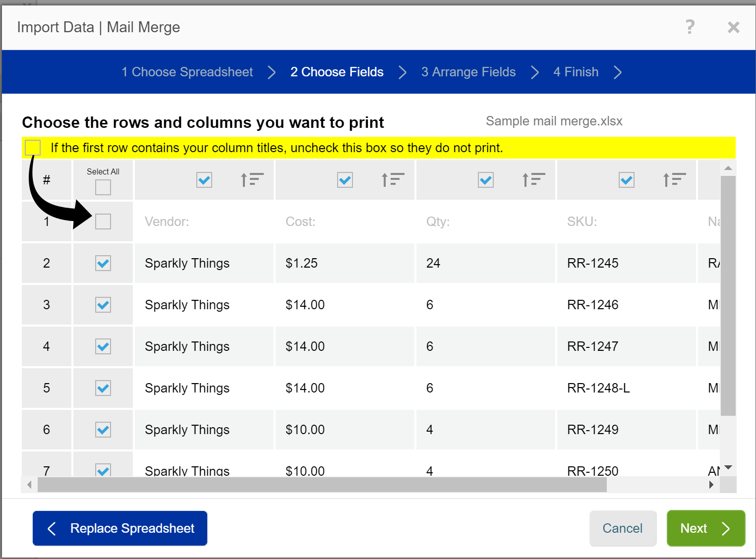Click the sort icon in the Cost column
The width and height of the screenshot is (756, 559).
pos(393,179)
